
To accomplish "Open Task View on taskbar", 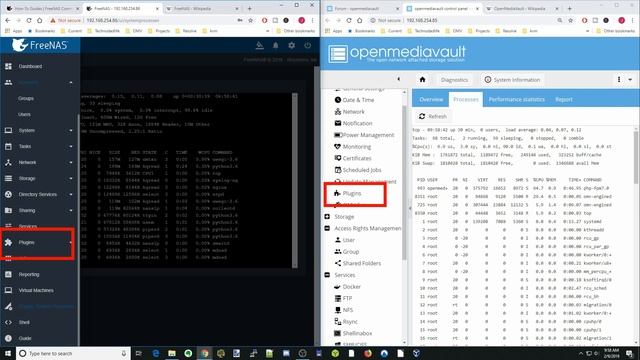I will pos(139,353).
